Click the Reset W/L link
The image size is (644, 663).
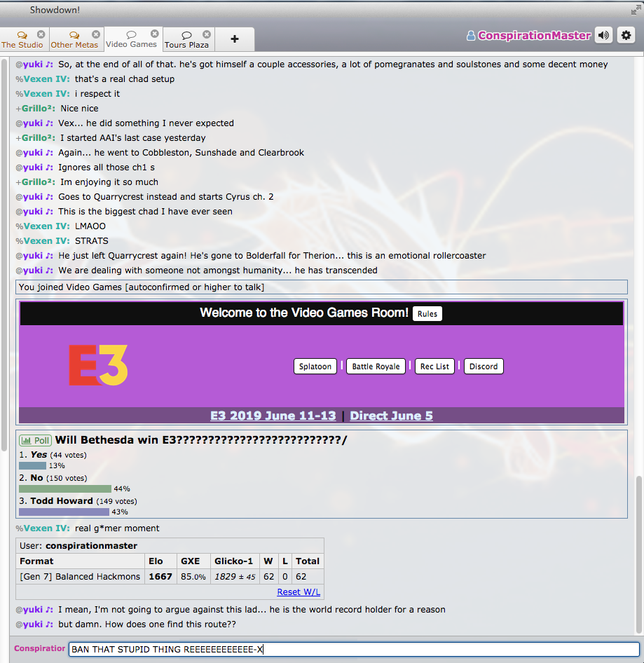point(299,592)
